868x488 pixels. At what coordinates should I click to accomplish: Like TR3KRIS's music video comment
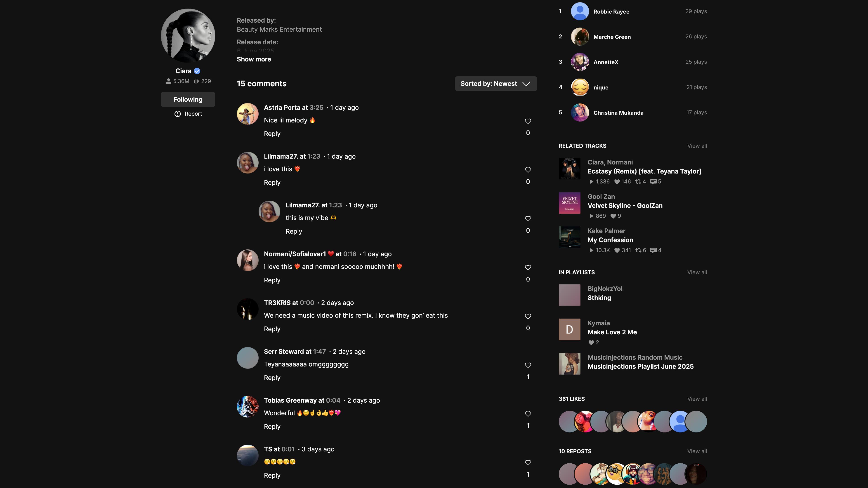click(x=528, y=316)
